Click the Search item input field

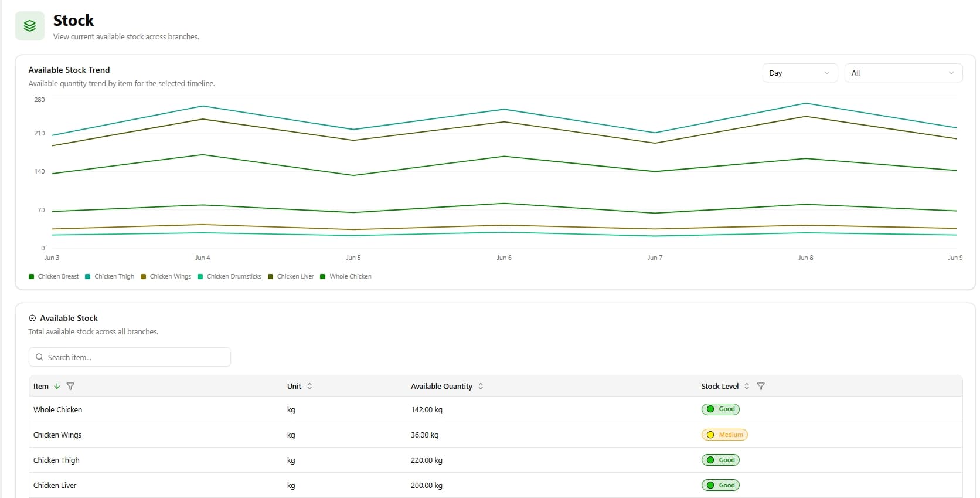pyautogui.click(x=130, y=357)
